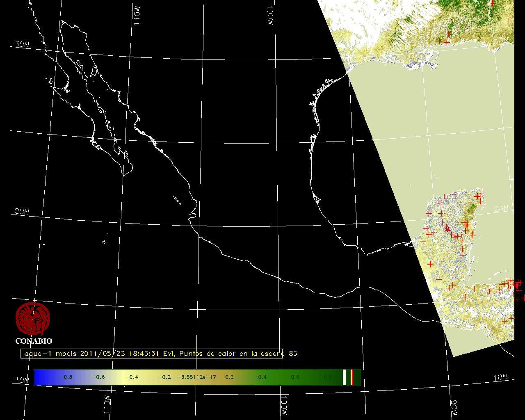
Task: Click the 100W longitude label at bottom
Action: tap(284, 405)
